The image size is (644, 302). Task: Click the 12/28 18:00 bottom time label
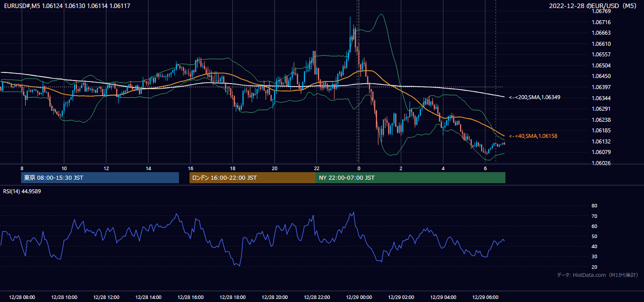232,297
